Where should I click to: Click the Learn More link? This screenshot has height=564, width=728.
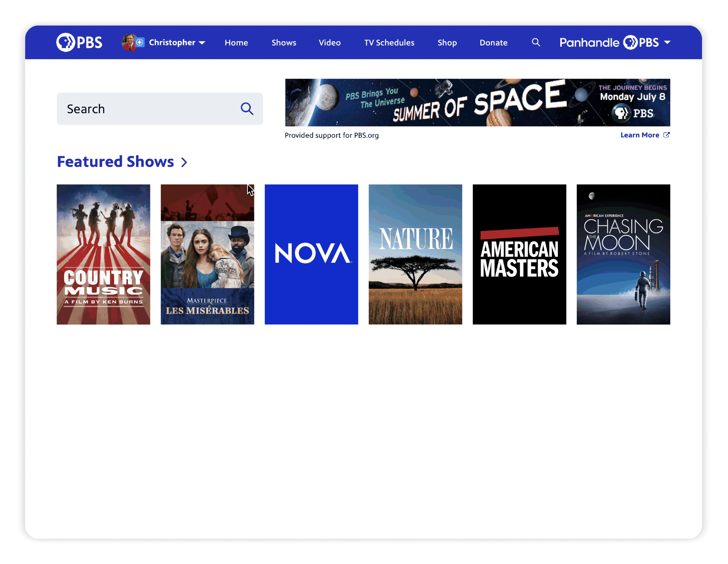pyautogui.click(x=640, y=135)
